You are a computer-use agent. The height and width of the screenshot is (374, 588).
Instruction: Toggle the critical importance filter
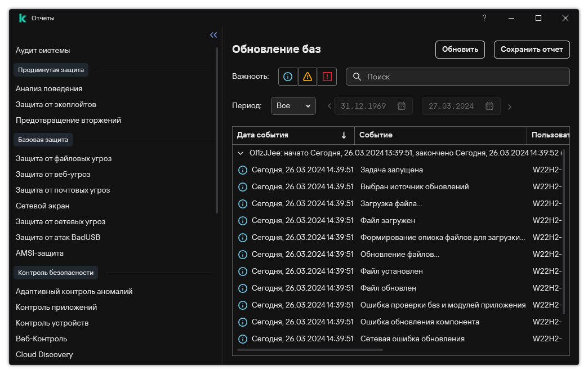tap(327, 77)
